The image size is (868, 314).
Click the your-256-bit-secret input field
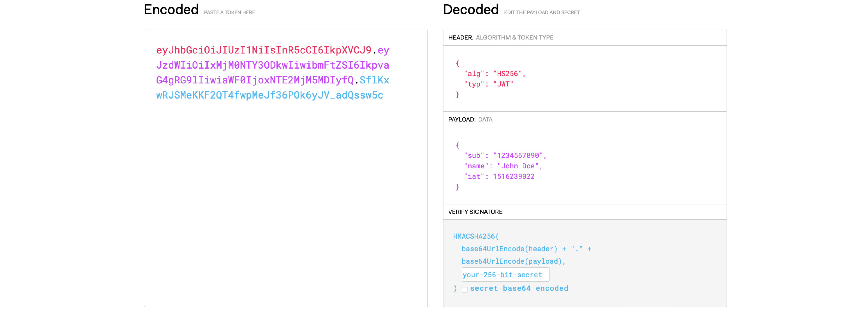(505, 274)
